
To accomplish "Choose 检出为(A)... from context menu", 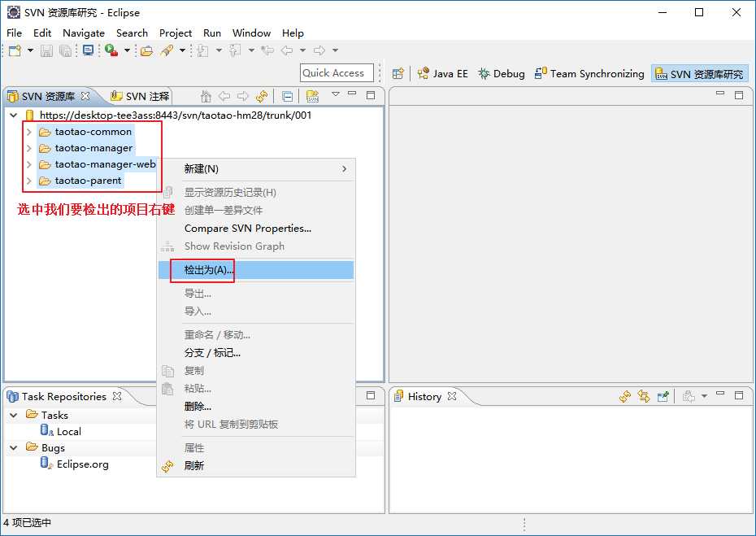I will 256,270.
